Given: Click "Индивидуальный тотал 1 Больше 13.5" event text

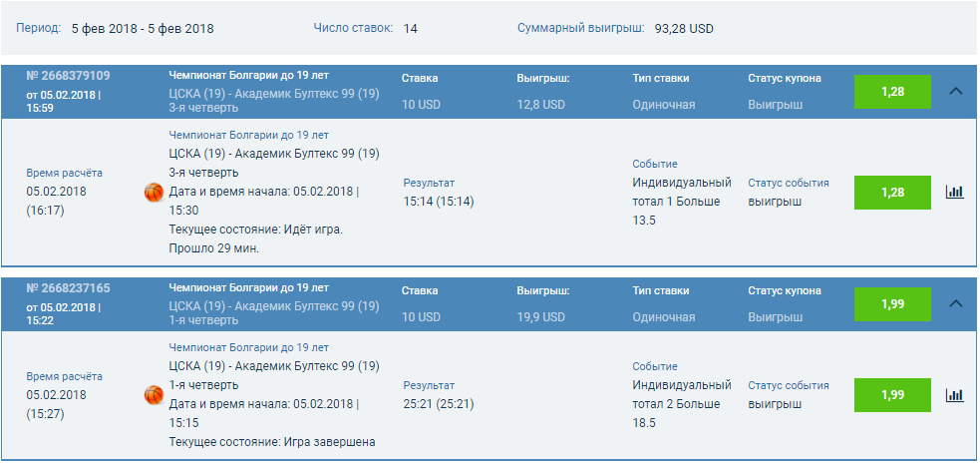Looking at the screenshot, I should tap(682, 202).
